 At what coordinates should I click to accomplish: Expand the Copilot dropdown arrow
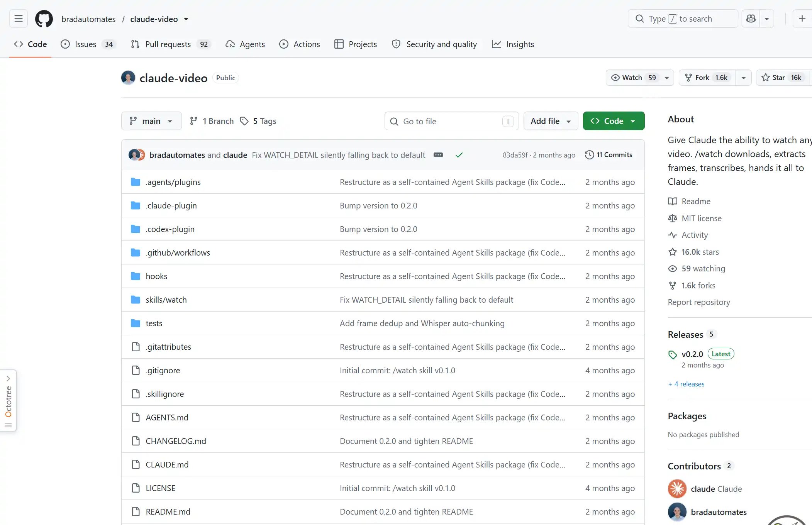pyautogui.click(x=767, y=19)
